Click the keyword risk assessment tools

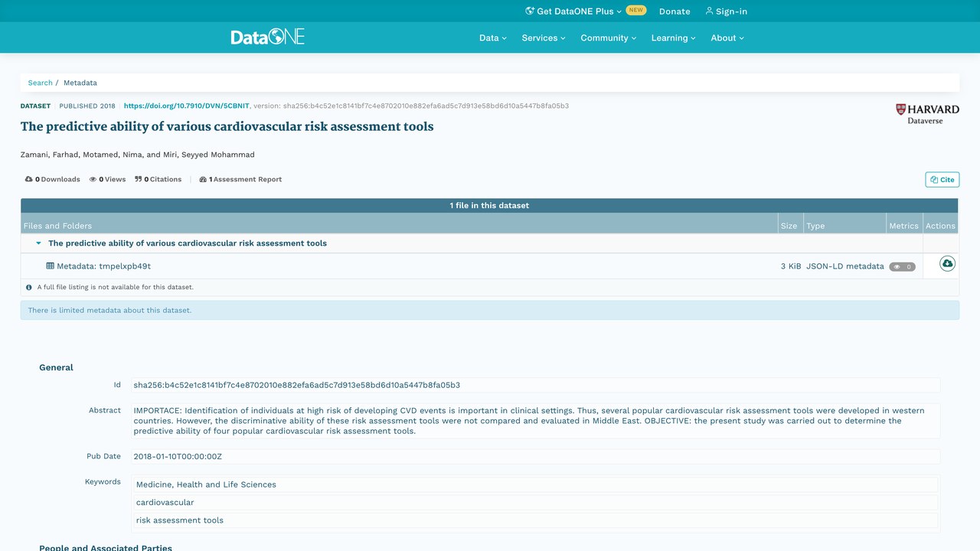536,520
